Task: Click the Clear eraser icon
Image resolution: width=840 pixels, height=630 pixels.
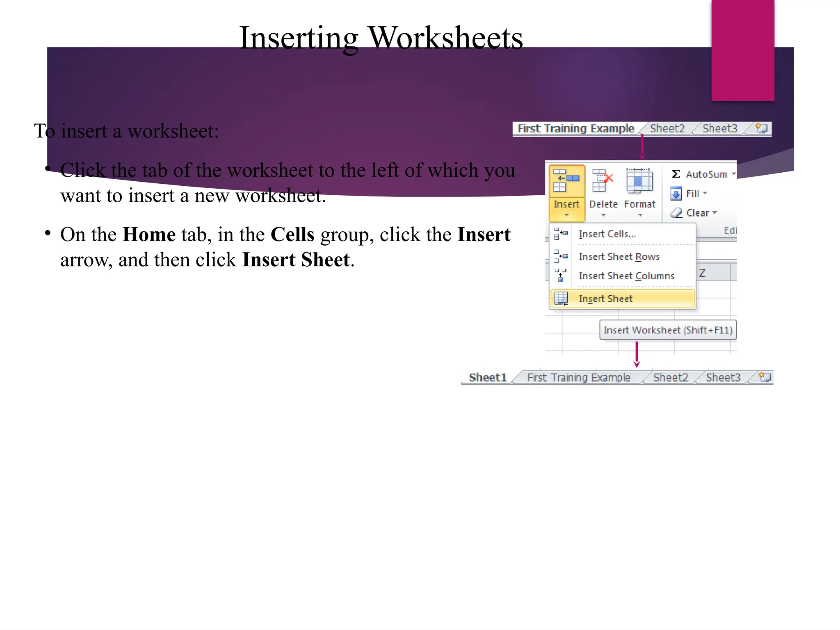Action: [676, 213]
